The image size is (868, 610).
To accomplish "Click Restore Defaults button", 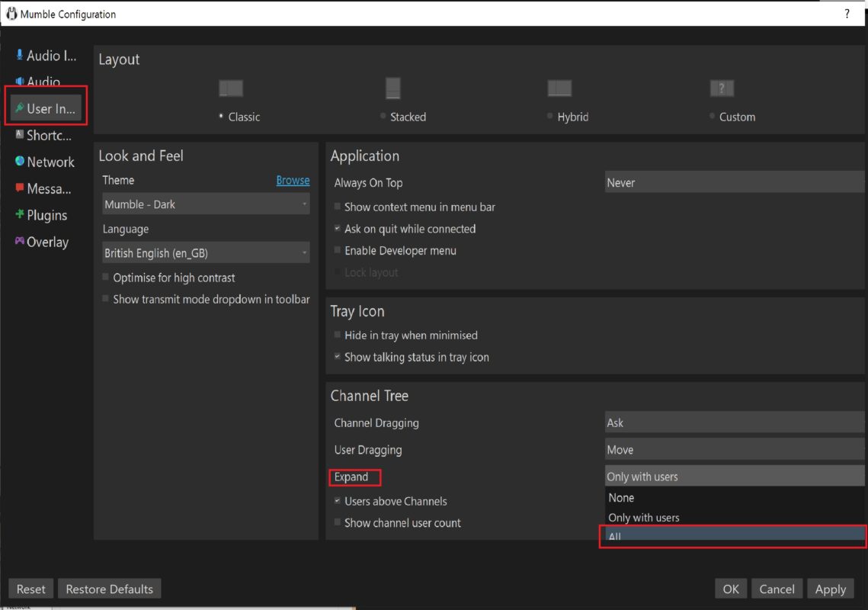I will [109, 589].
